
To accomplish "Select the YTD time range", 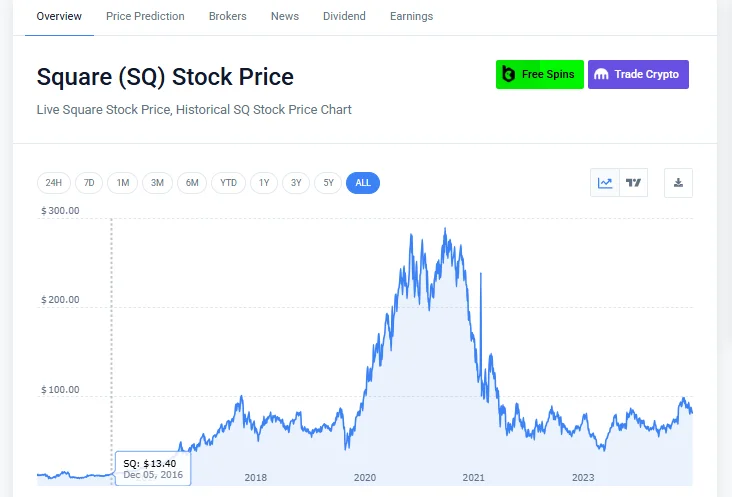I will coord(229,183).
